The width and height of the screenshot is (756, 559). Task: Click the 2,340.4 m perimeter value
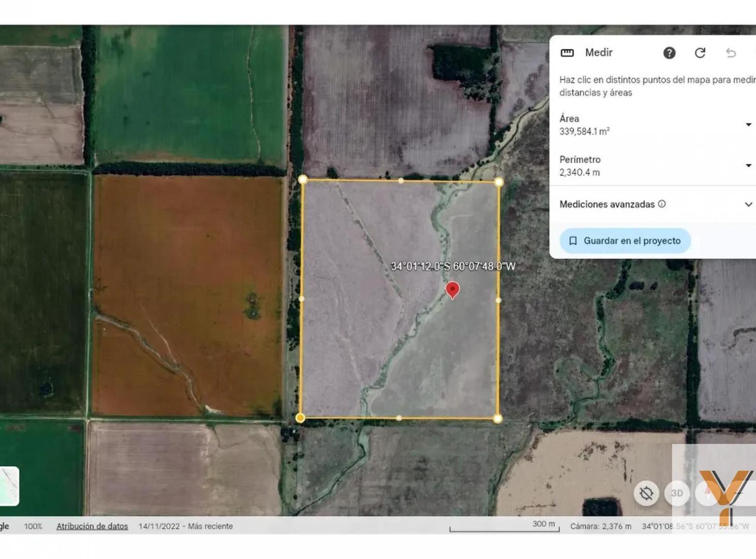[x=580, y=172]
